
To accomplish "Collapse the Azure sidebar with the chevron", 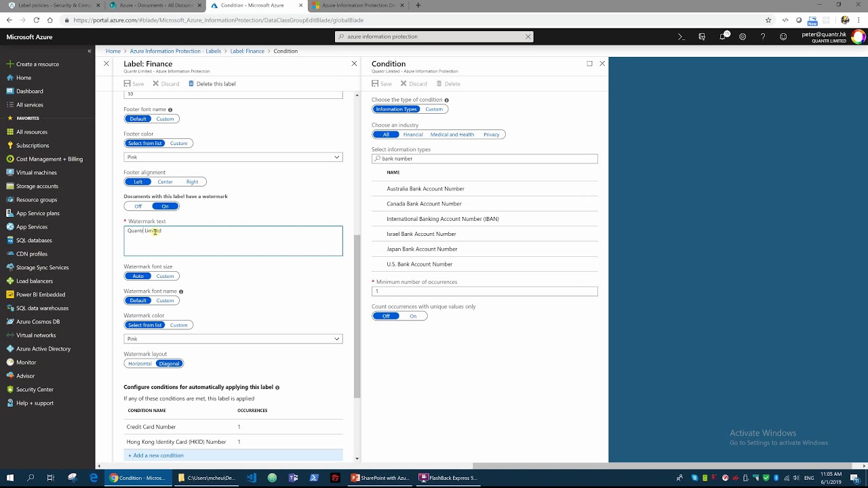I will [x=90, y=51].
